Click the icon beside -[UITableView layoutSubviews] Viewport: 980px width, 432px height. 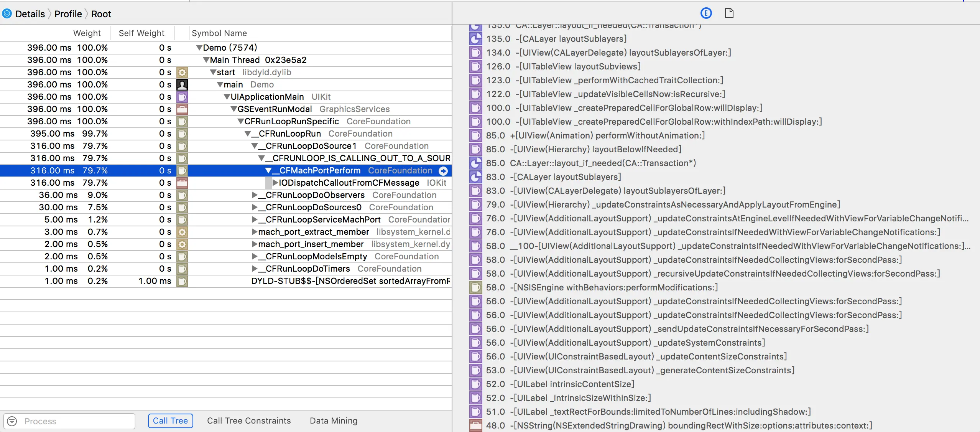[476, 66]
